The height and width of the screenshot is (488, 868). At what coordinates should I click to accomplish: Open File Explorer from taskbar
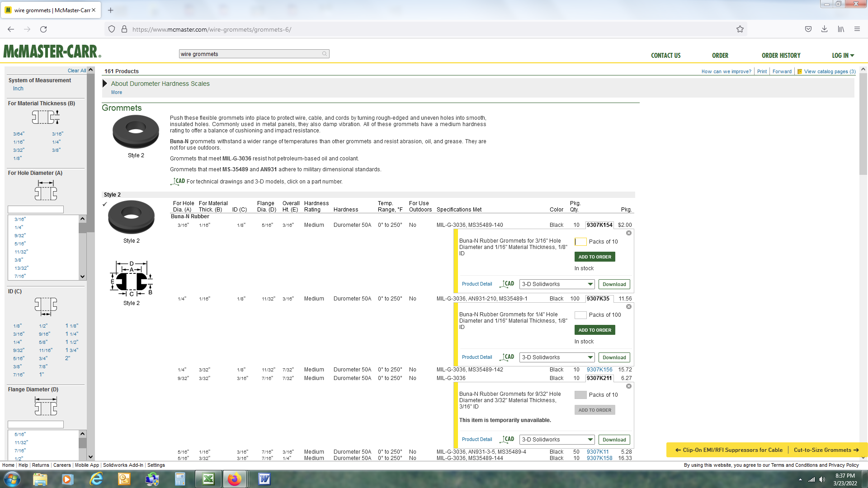[40, 479]
